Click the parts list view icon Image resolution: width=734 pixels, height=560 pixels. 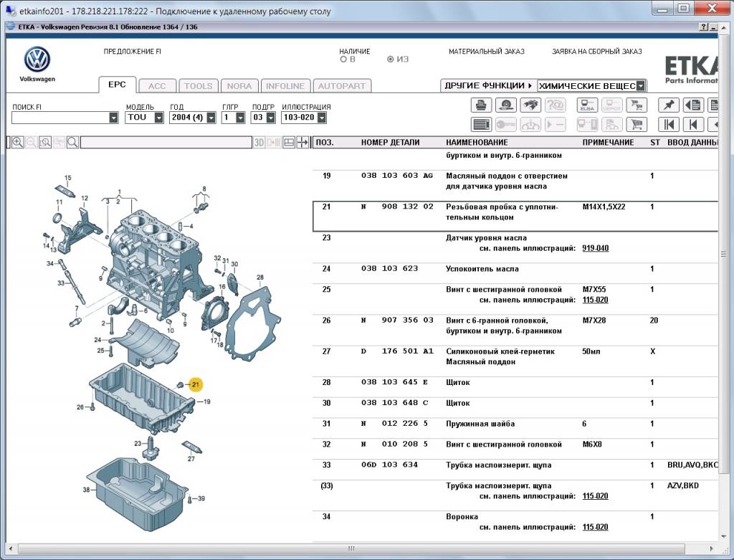click(481, 125)
